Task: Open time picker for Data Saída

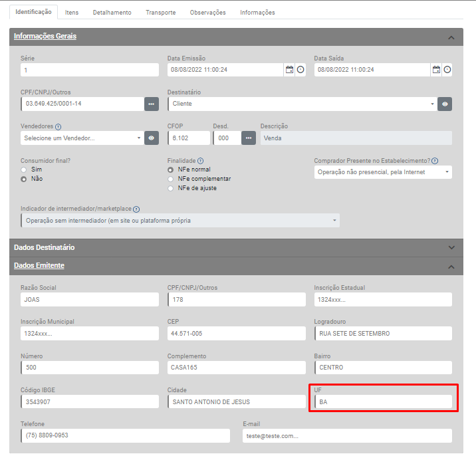Action: (447, 70)
